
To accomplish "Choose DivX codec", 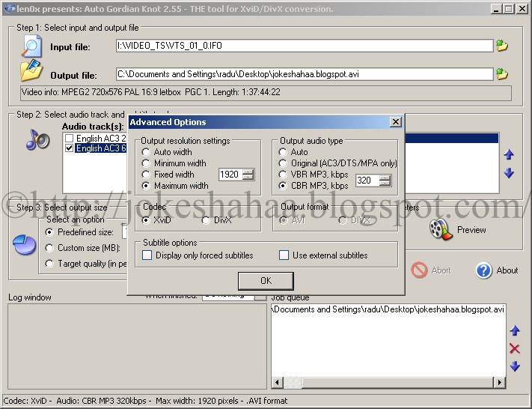I will coord(206,220).
